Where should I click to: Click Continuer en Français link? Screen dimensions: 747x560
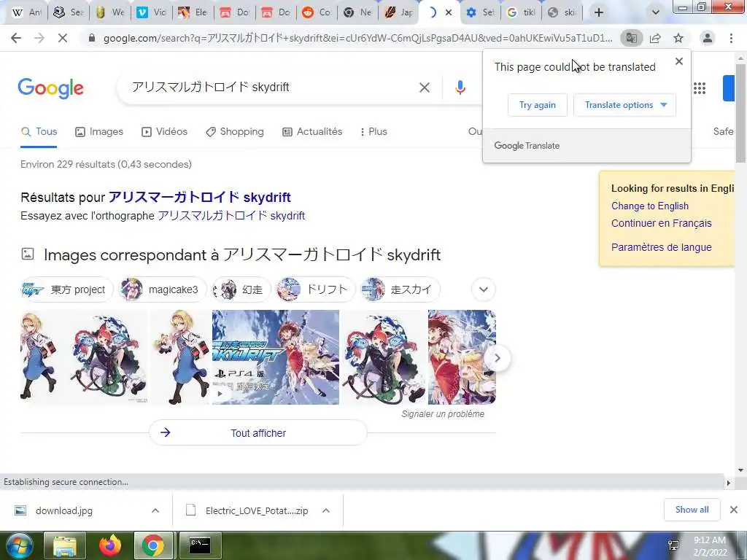point(661,223)
